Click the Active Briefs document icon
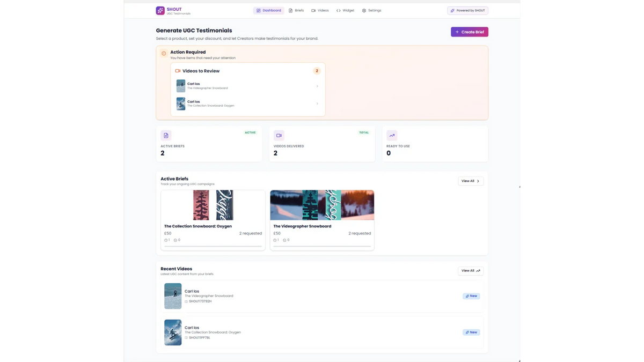The height and width of the screenshot is (362, 644). click(166, 135)
